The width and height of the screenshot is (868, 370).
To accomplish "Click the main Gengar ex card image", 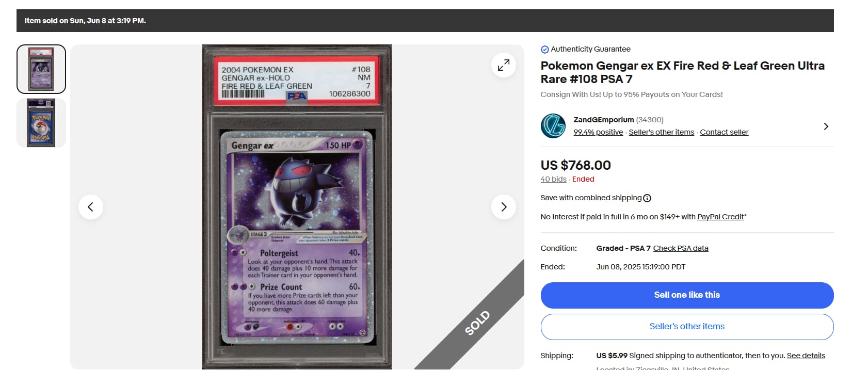I will tap(297, 207).
